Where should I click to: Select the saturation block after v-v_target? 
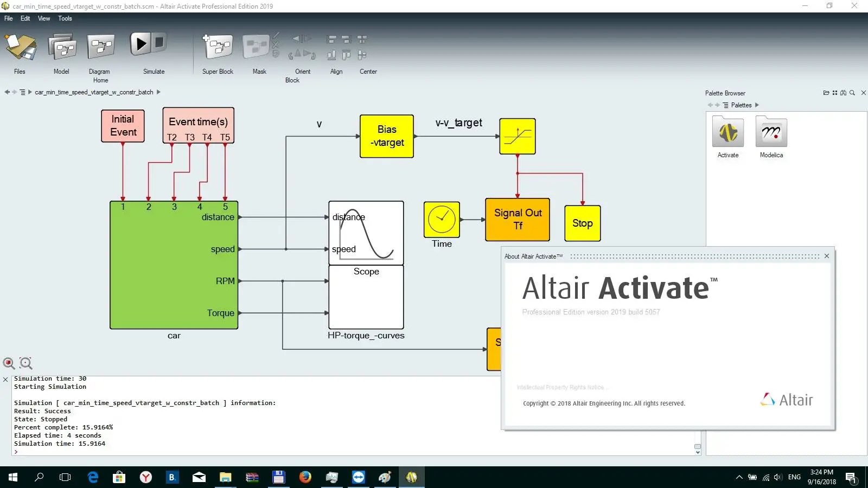point(518,136)
